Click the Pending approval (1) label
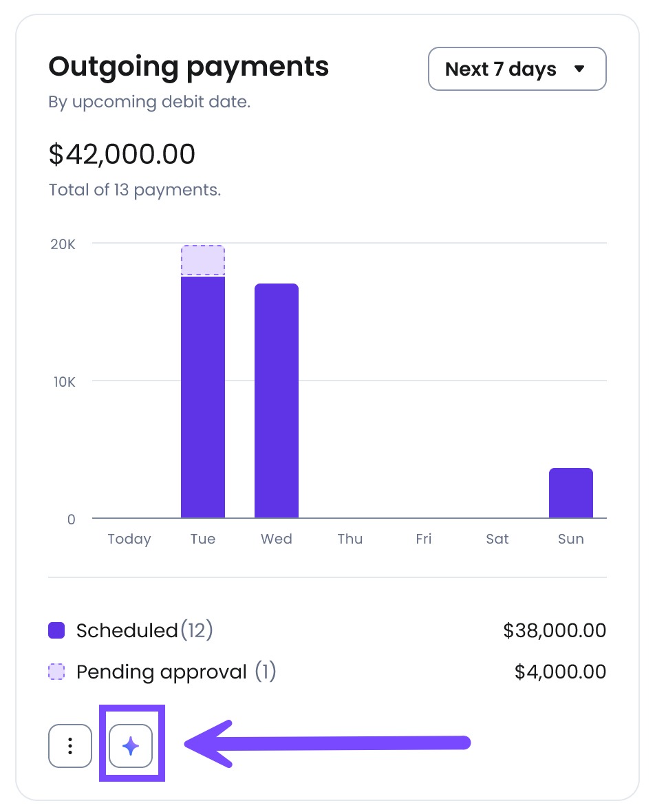Screen dimensions: 655x812 click(176, 672)
